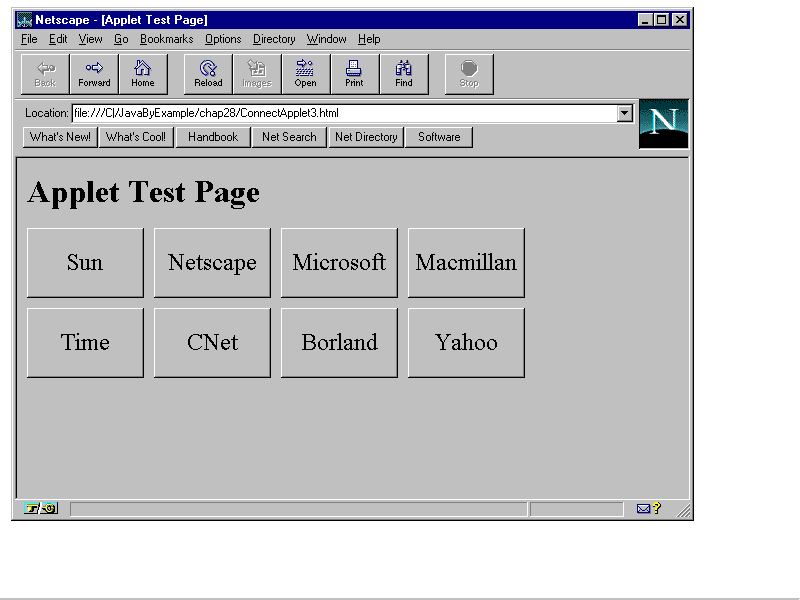Screen dimensions: 800x600
Task: Open the Help menu
Action: (369, 39)
